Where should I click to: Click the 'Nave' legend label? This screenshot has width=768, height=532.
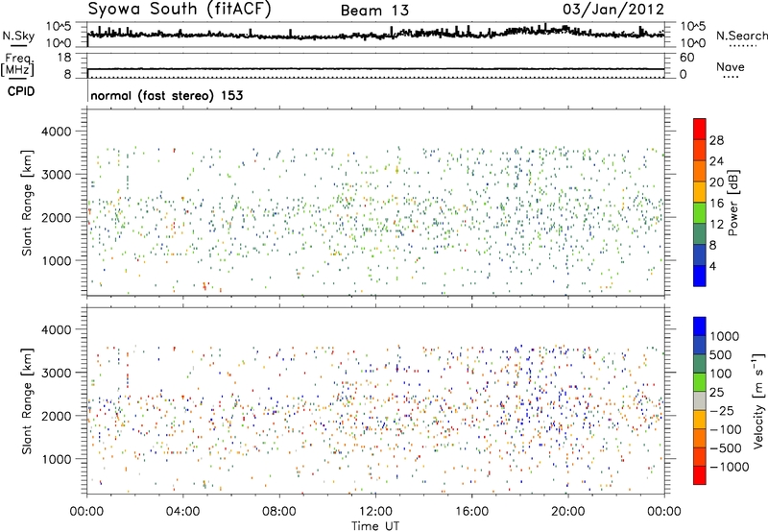click(731, 67)
